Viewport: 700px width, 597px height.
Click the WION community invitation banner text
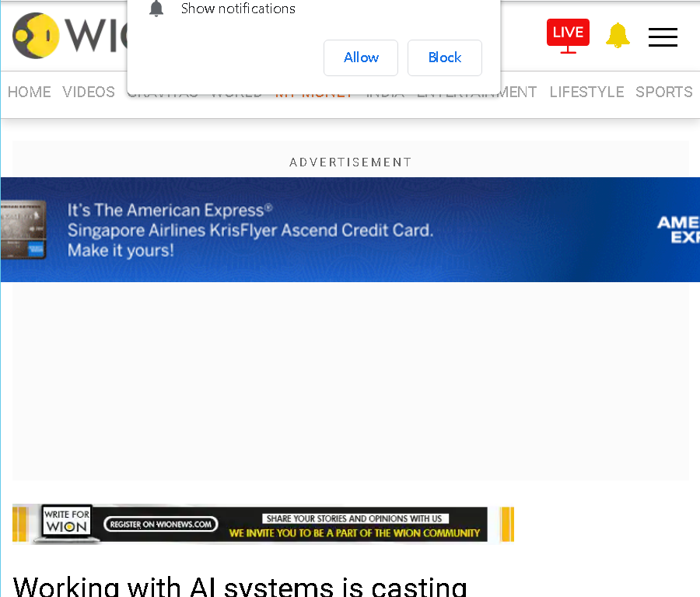pos(355,532)
